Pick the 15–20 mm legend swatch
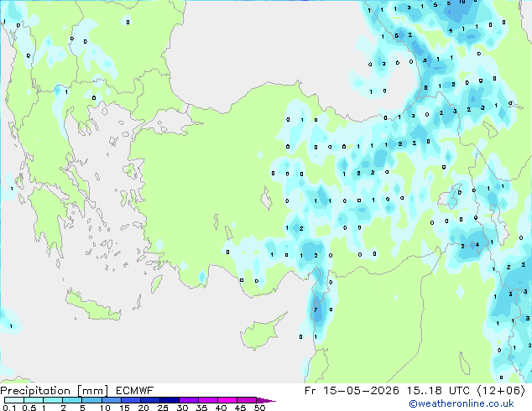 [x=130, y=400]
